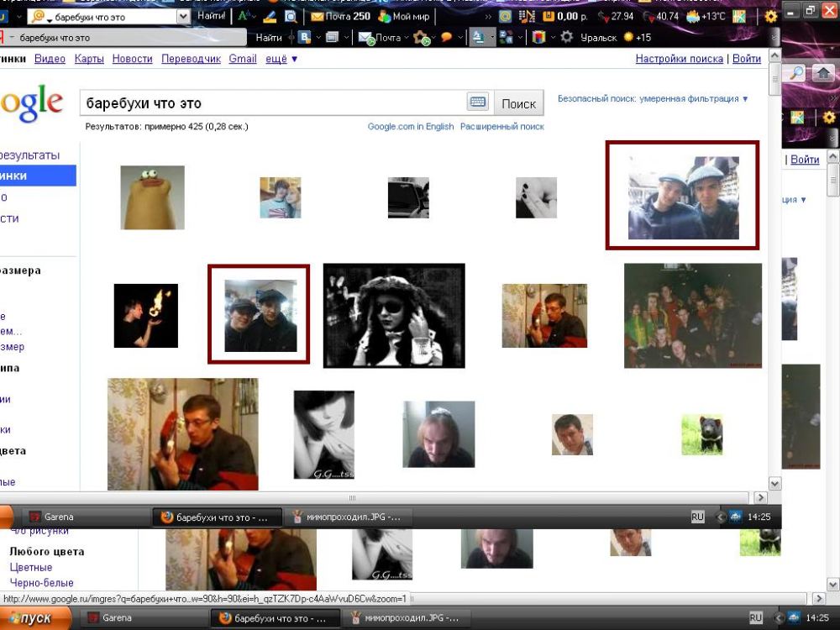
Task: Open the gear settings icon beside Уральск
Action: [567, 37]
